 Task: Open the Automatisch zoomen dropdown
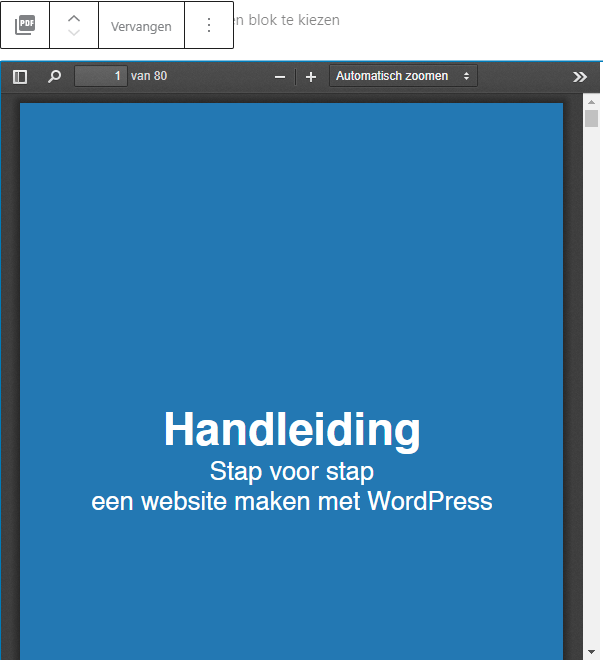tap(403, 76)
